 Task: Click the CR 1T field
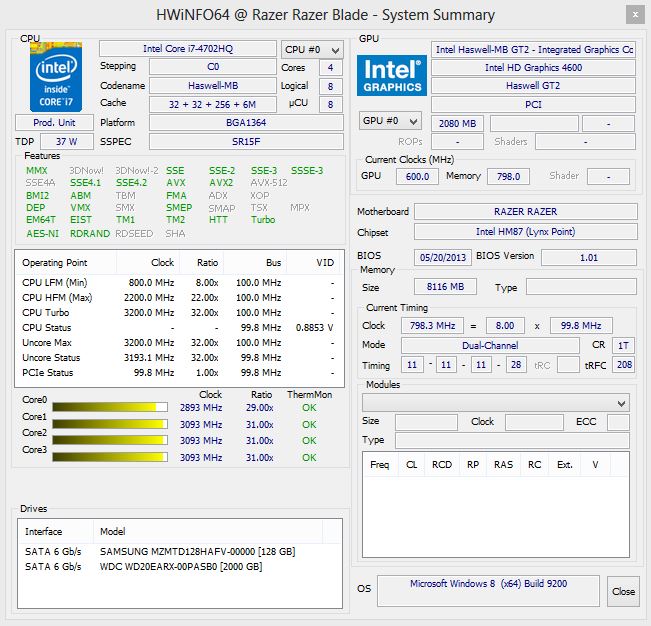coord(623,345)
